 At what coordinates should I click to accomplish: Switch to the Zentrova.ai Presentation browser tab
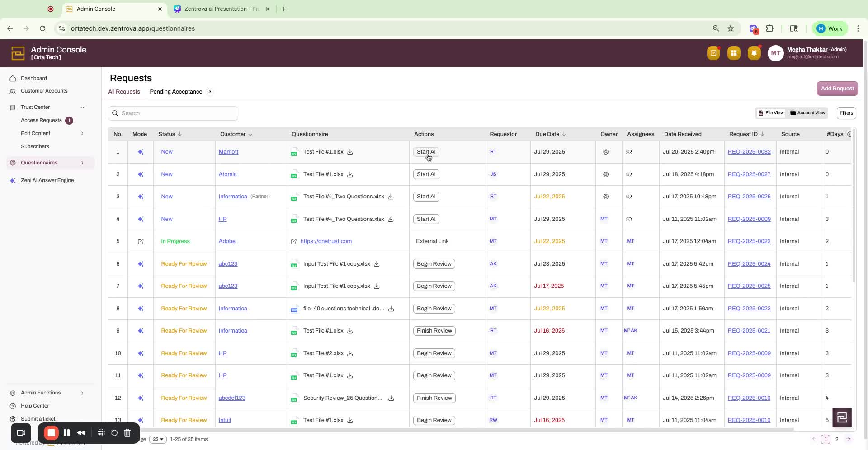tap(222, 9)
